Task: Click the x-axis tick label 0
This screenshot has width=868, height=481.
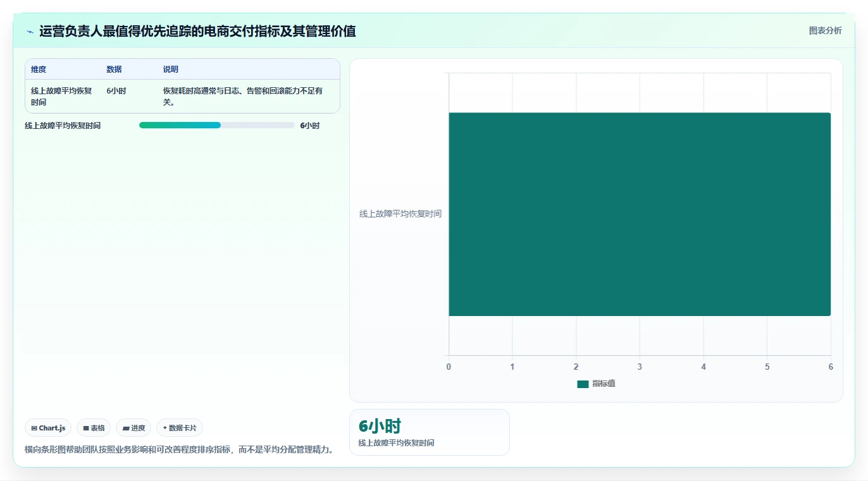Action: point(449,367)
